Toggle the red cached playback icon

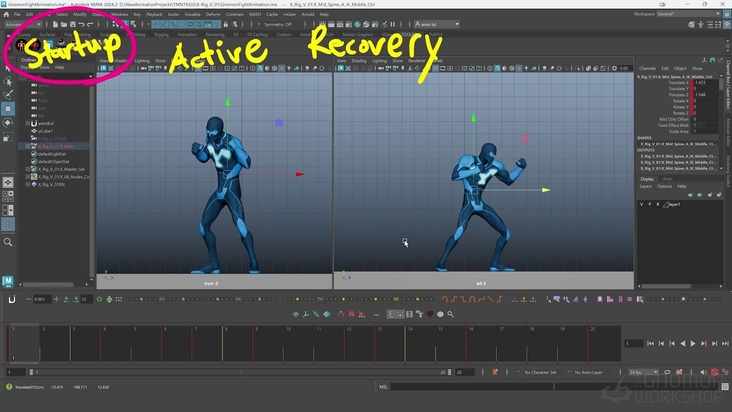[714, 372]
